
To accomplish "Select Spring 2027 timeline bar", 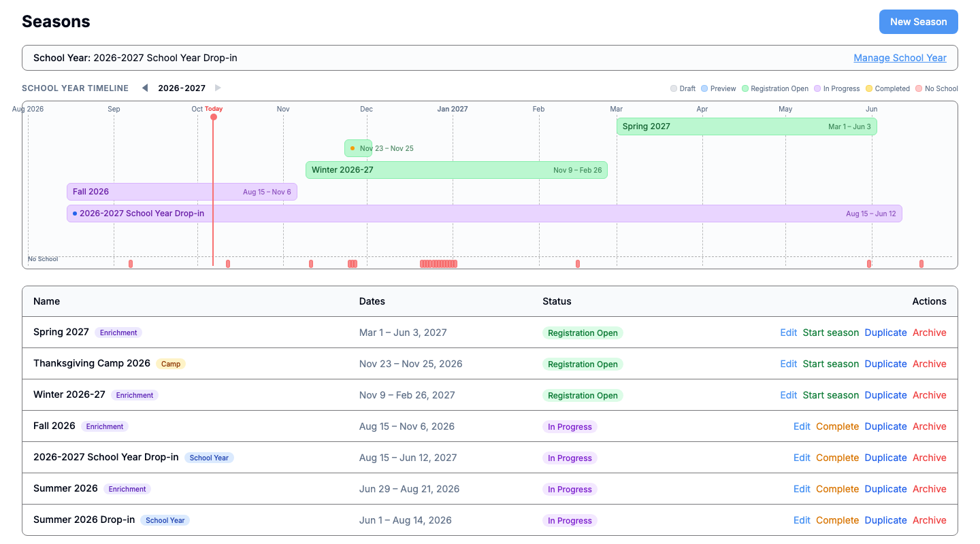I will tap(747, 126).
